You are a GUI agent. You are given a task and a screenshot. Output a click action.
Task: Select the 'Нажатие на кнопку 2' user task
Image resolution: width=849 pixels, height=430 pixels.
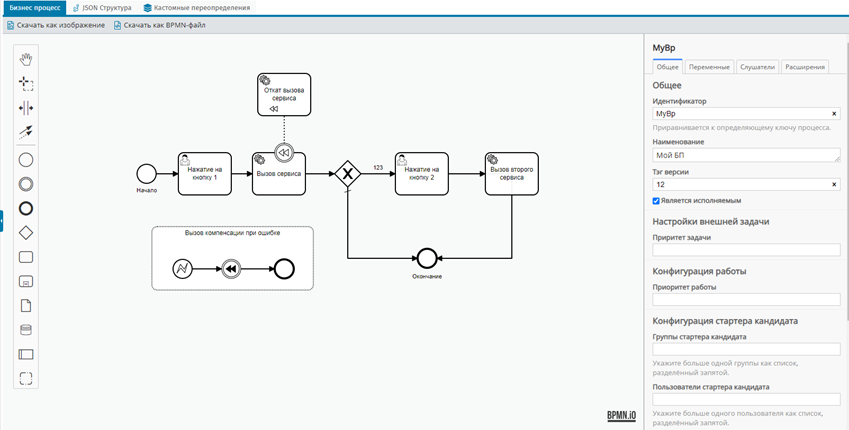(422, 174)
